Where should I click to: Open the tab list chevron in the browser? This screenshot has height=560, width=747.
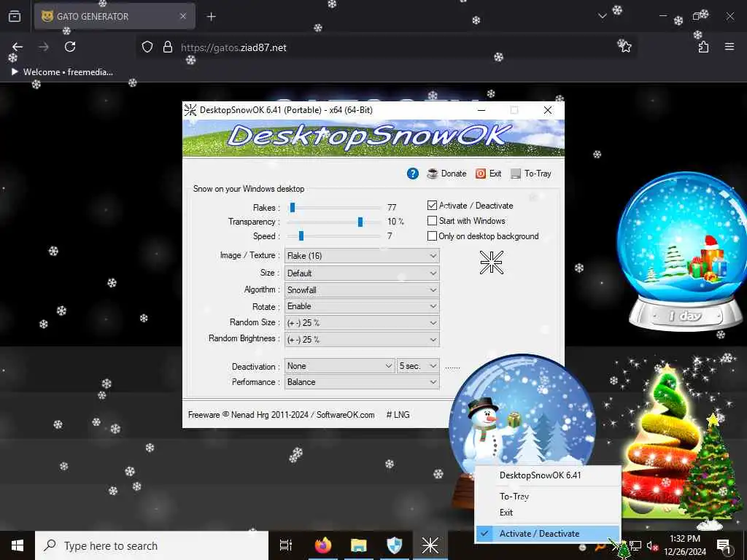(602, 16)
